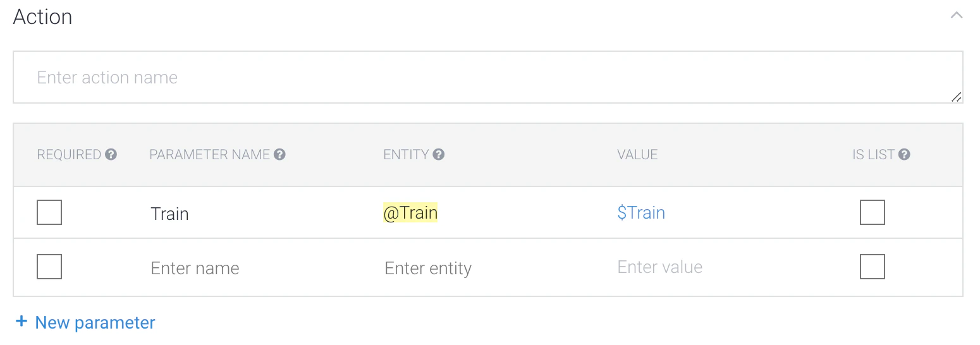Click the plus icon beside New parameter
Viewport: 980px width, 345px height.
[x=21, y=322]
